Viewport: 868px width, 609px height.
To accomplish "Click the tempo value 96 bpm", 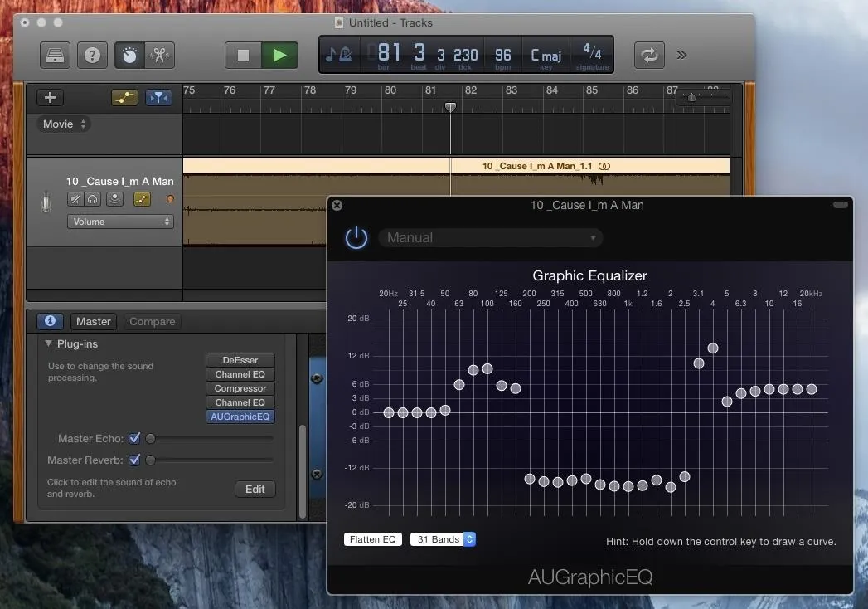I will pyautogui.click(x=502, y=55).
